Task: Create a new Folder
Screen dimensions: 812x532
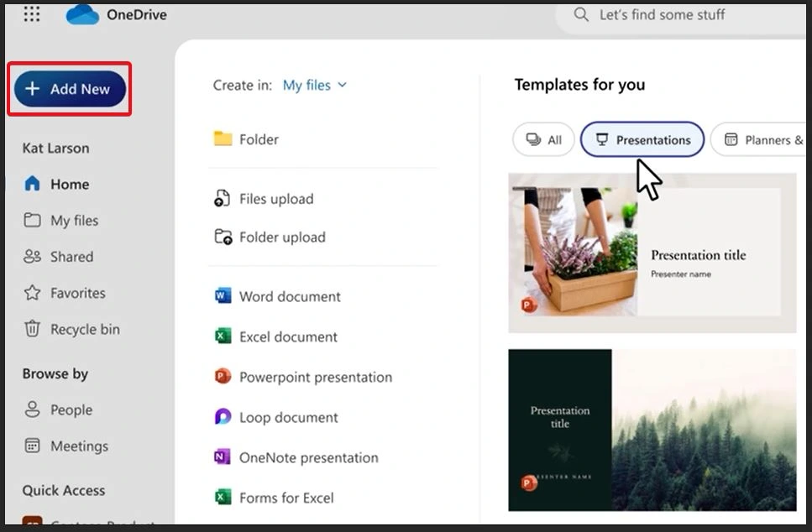Action: [x=246, y=139]
